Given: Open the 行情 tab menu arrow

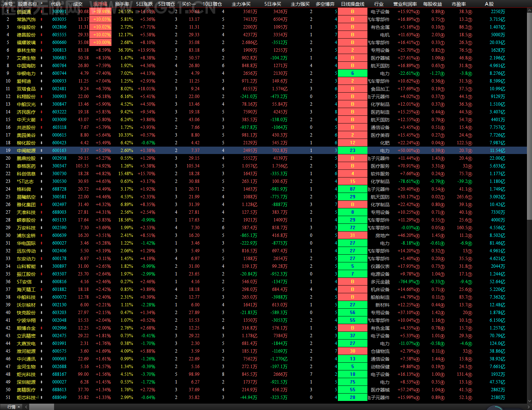Looking at the screenshot, I should click(x=19, y=407).
